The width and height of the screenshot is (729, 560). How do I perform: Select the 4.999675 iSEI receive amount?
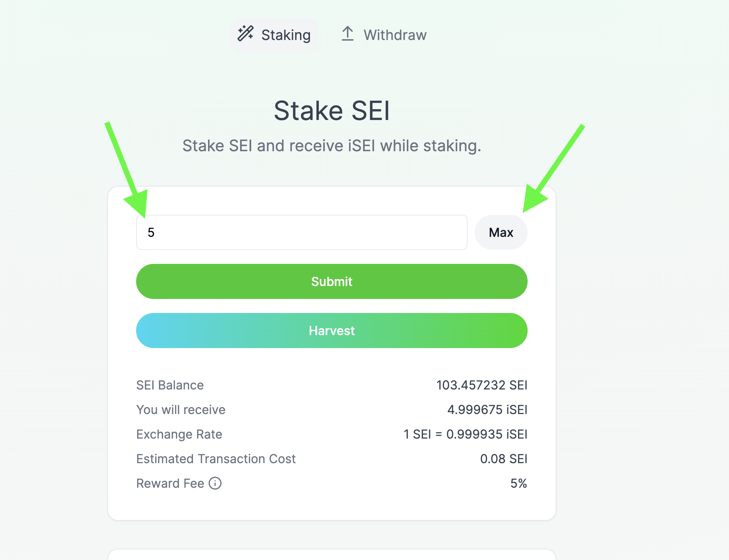487,410
